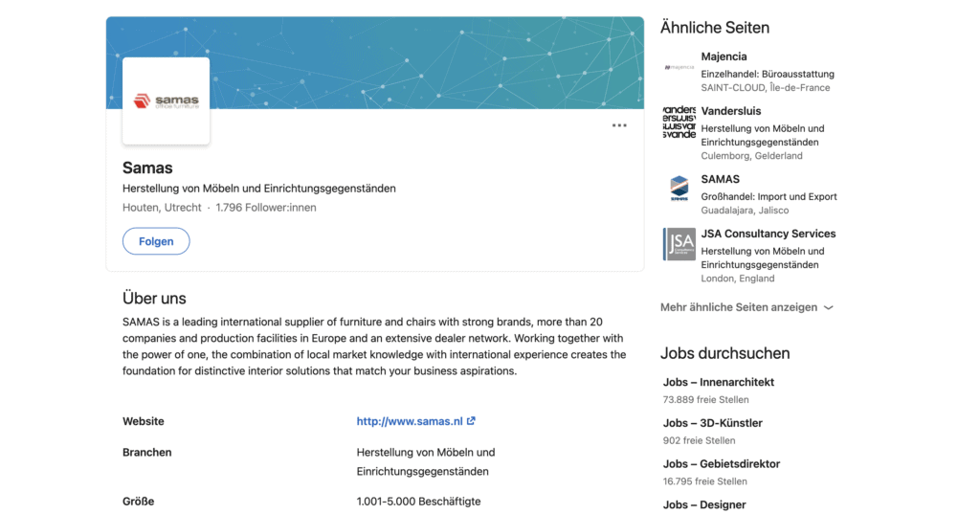Browse Jobs – Designer listings
Viewport: 980px width, 514px height.
(x=704, y=504)
